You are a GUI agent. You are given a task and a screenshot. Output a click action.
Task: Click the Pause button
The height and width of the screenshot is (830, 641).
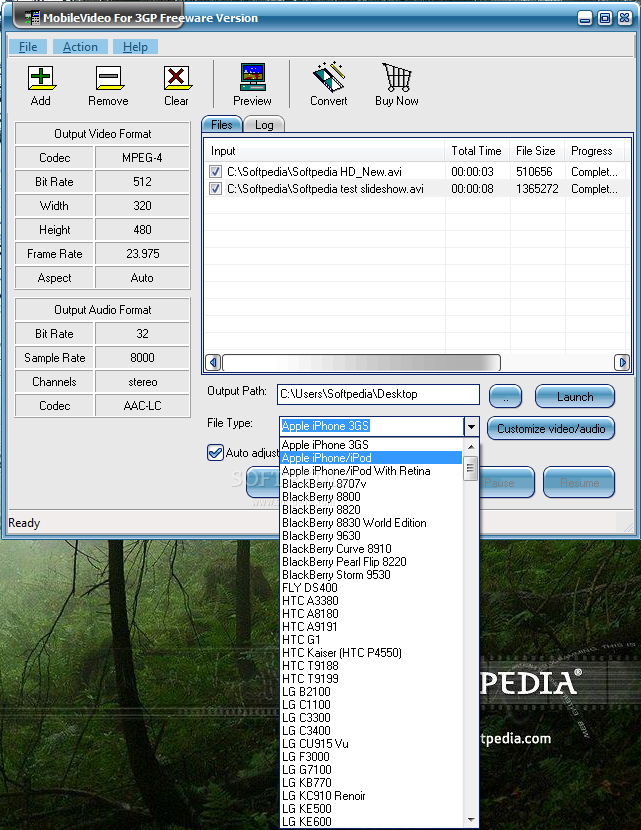(x=507, y=482)
